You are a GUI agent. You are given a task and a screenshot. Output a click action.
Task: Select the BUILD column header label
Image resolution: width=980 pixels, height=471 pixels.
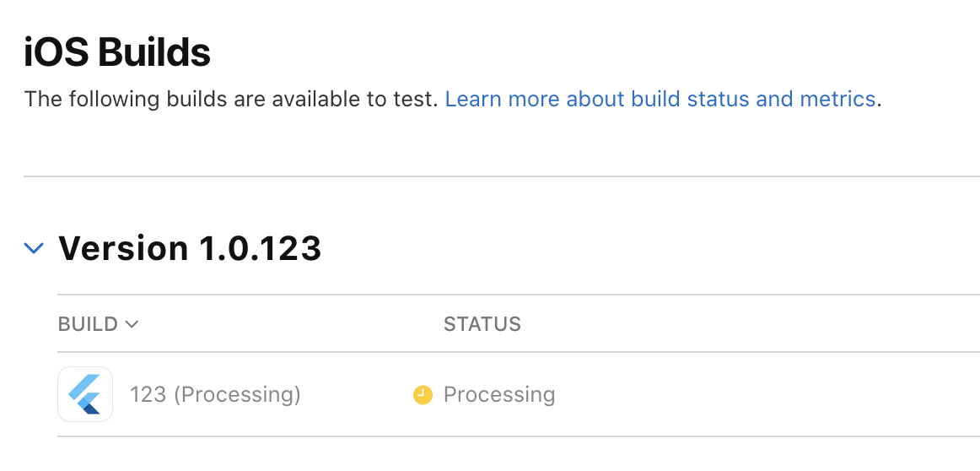88,324
